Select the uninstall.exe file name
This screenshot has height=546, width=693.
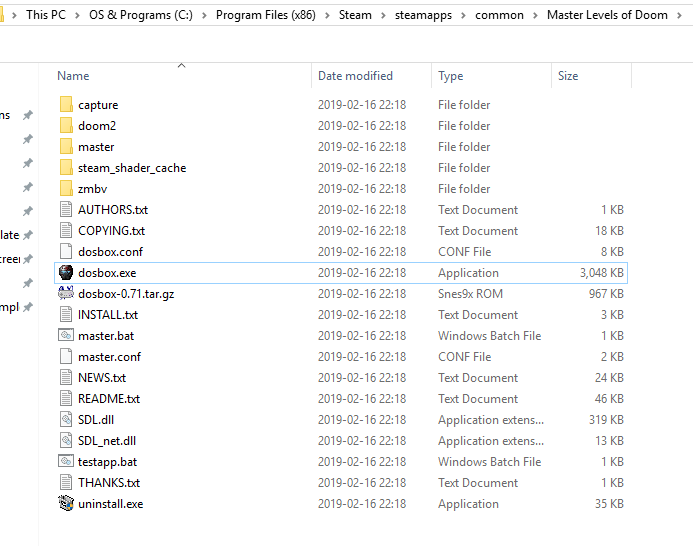110,504
